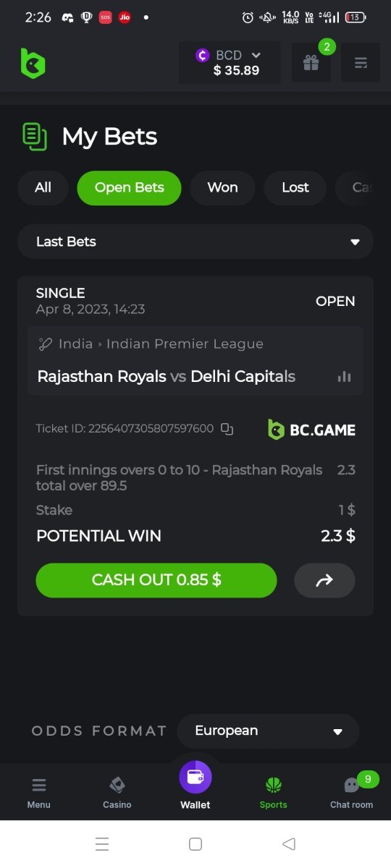The height and width of the screenshot is (868, 391).
Task: Open the Wallet from the bottom bar
Action: click(x=195, y=786)
